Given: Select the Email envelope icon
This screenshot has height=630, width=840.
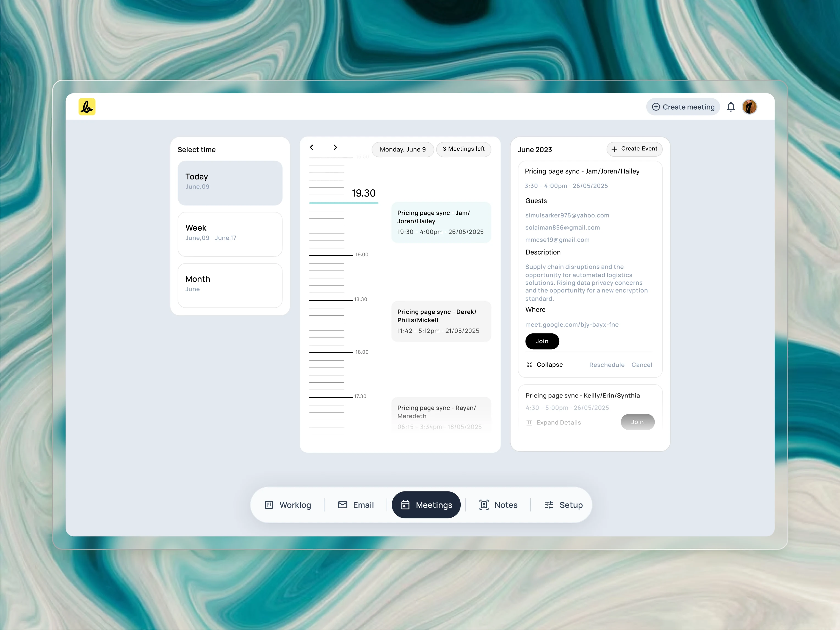Looking at the screenshot, I should coord(343,505).
